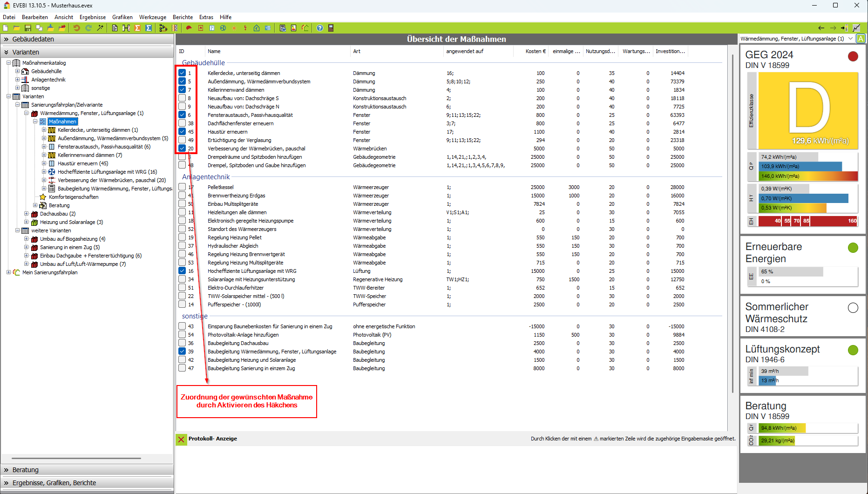Click the red GEG 2024 status indicator
The width and height of the screenshot is (868, 494).
coord(853,56)
